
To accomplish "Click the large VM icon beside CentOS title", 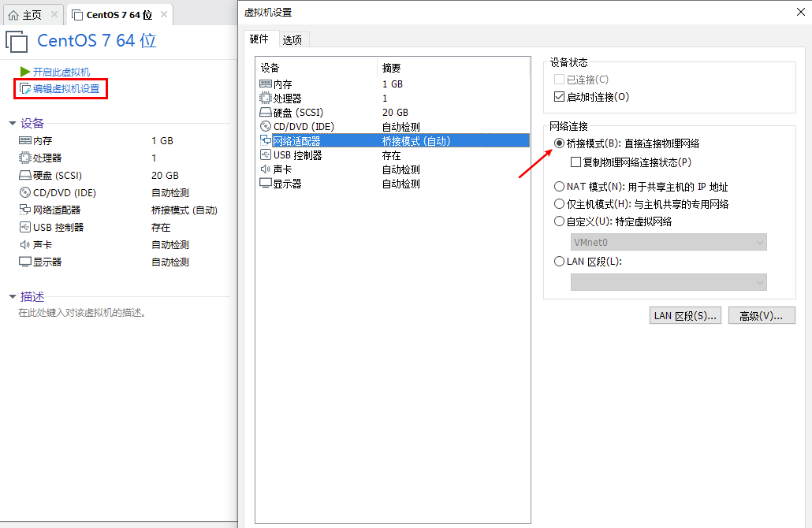I will (17, 42).
